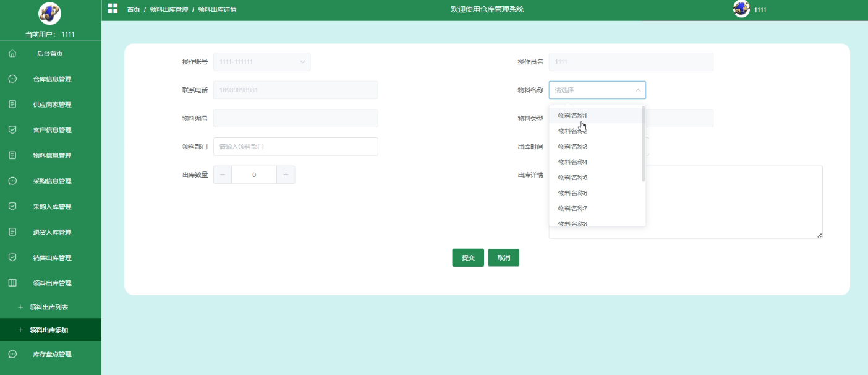Expand 销售出库管理 menu
This screenshot has width=868, height=375.
51,257
